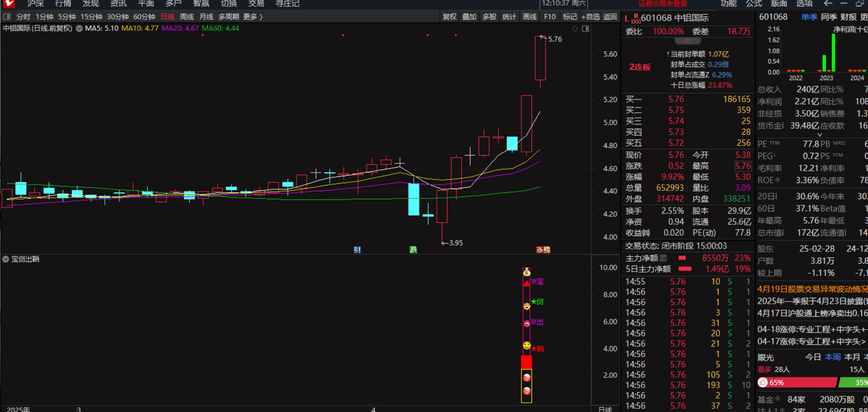This screenshot has width=868, height=412.
Task: Click the 跌 marker icon below chart
Action: (413, 250)
